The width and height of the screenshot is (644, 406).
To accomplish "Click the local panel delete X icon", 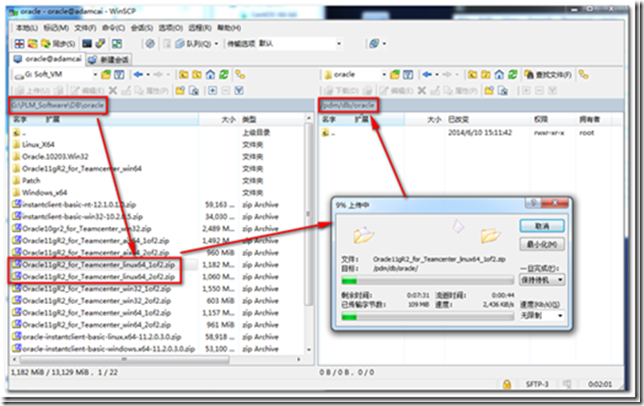I will click(113, 90).
